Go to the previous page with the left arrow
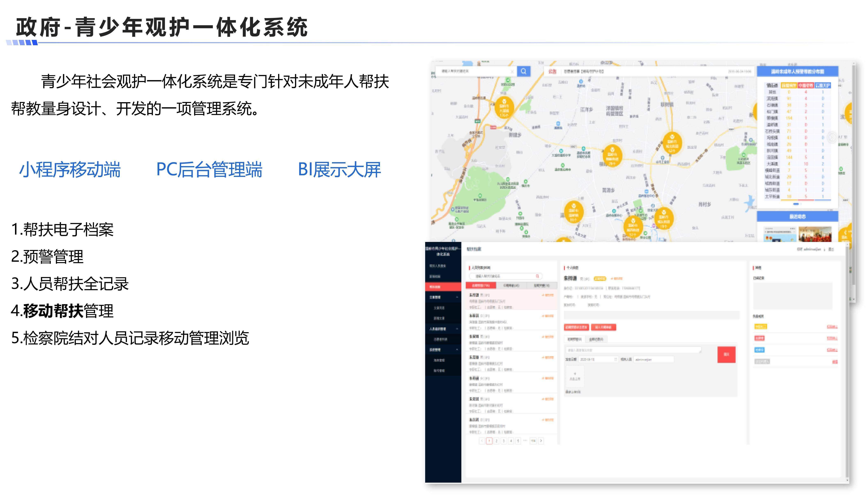This screenshot has height=496, width=868. click(482, 441)
